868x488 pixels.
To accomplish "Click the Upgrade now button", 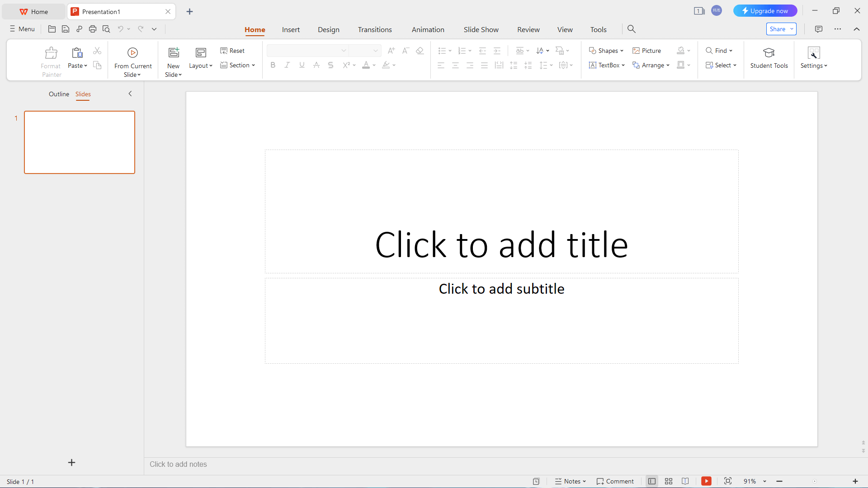I will tap(765, 10).
